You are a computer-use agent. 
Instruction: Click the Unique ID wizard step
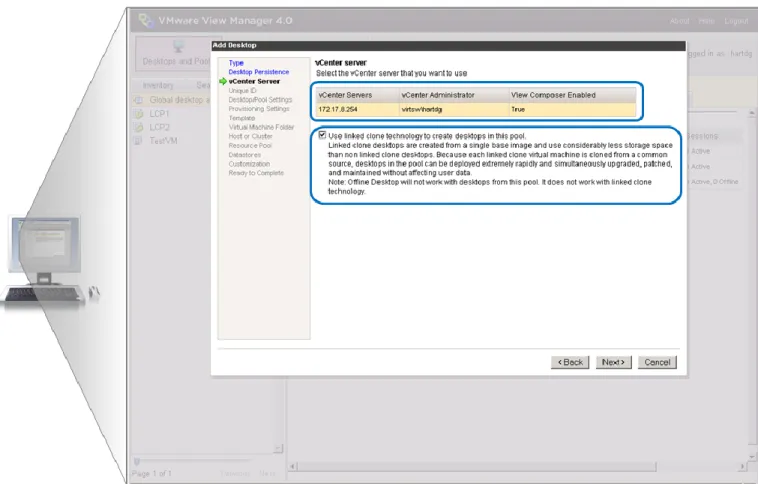tap(242, 90)
